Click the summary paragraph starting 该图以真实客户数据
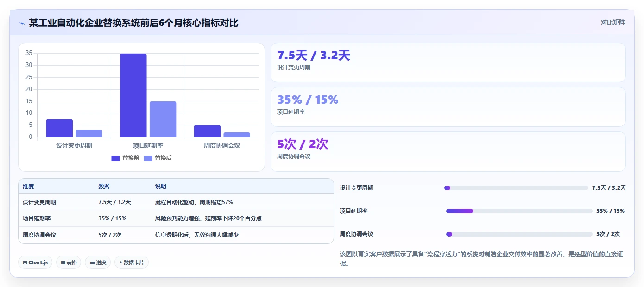This screenshot has height=287, width=644. [x=482, y=259]
